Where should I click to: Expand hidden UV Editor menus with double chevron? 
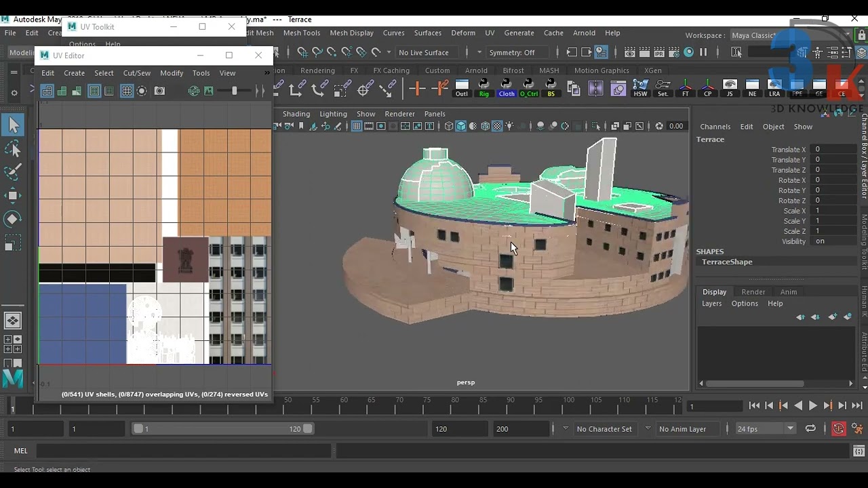[x=267, y=73]
